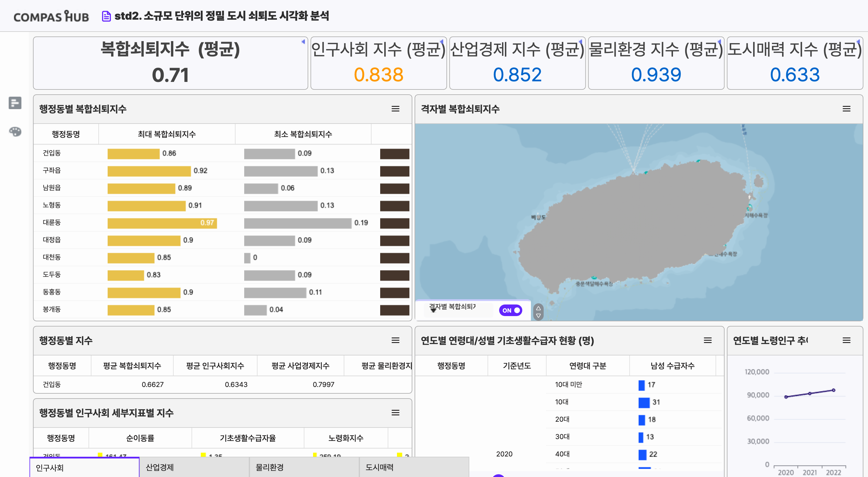Click 기준년도 column header

click(516, 366)
